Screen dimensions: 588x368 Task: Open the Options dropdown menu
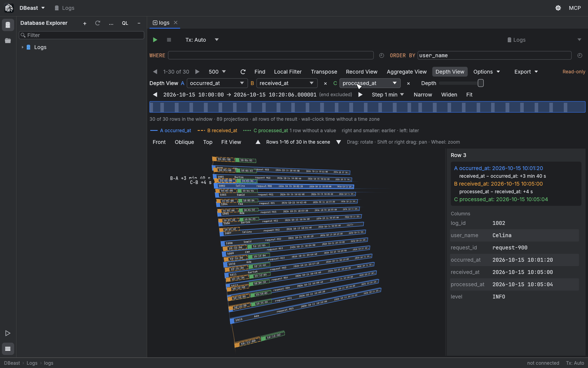tap(486, 72)
